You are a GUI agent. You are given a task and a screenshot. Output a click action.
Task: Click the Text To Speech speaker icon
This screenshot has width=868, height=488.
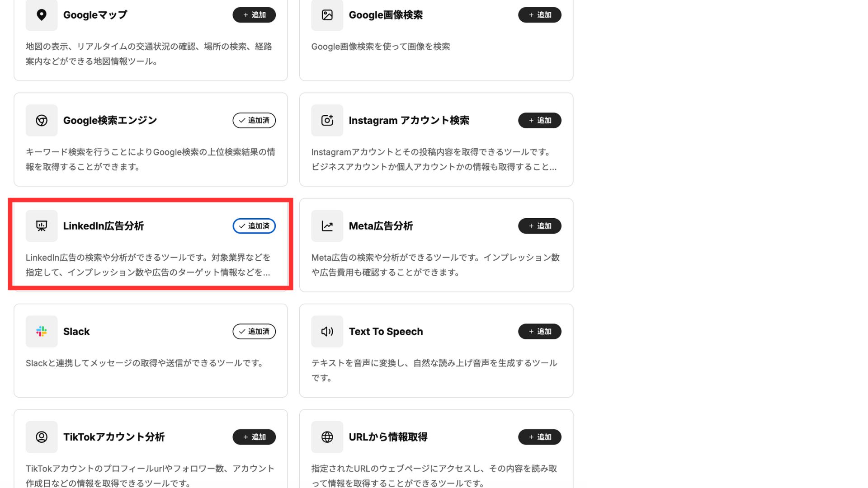[327, 331]
